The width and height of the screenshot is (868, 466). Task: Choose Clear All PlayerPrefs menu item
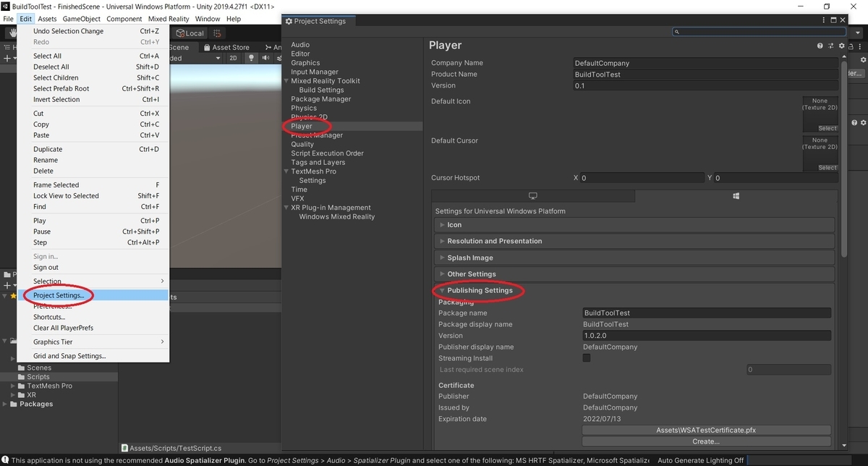pyautogui.click(x=93, y=328)
